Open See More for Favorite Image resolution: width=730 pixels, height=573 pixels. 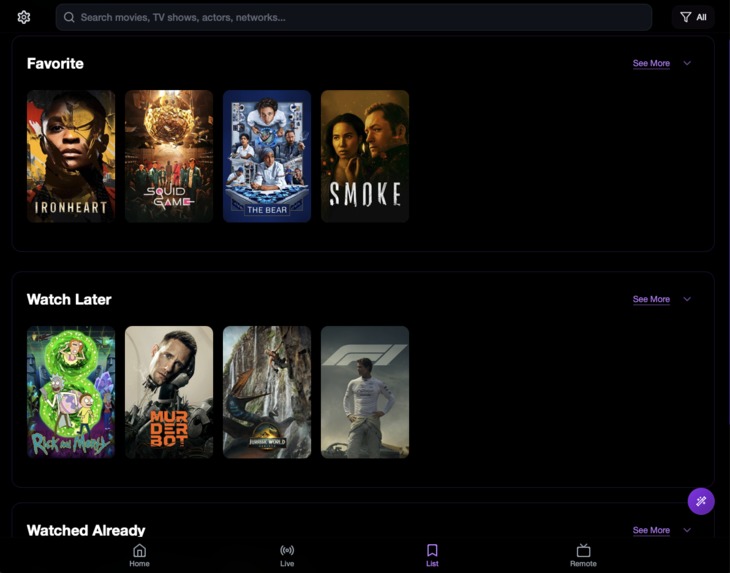click(651, 63)
